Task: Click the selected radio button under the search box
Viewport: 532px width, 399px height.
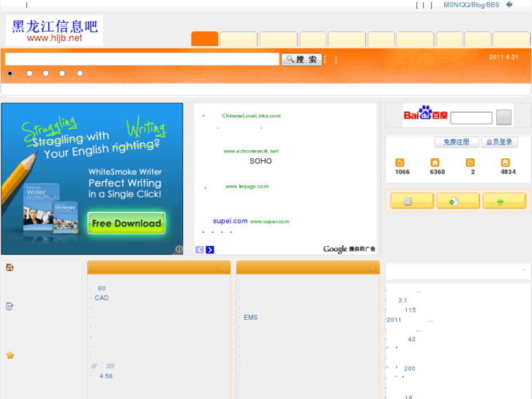Action: [x=10, y=73]
